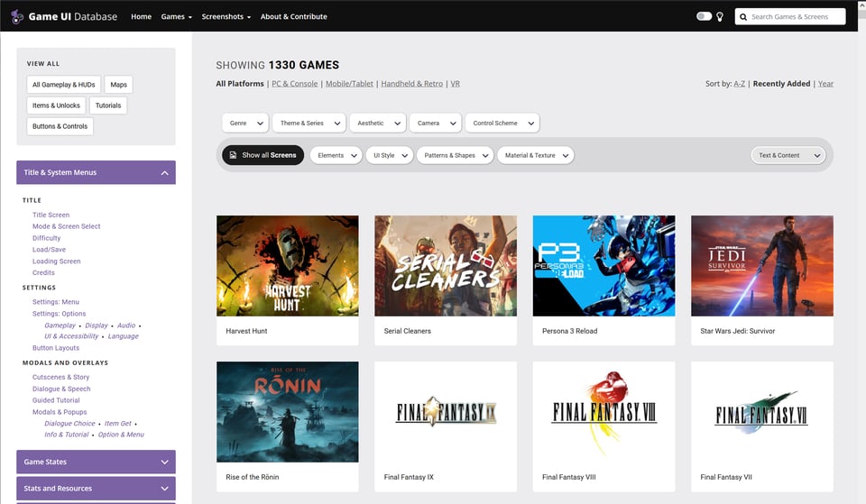866x504 pixels.
Task: Click the magnifier search icon
Action: [743, 16]
